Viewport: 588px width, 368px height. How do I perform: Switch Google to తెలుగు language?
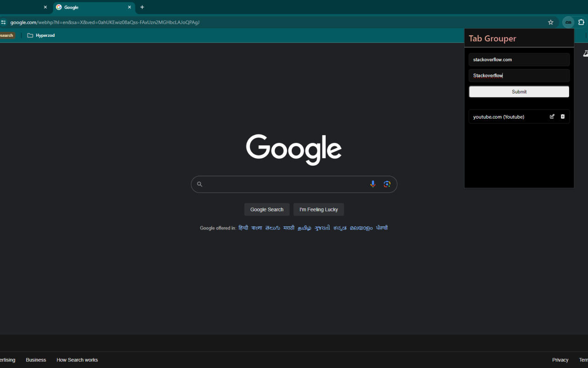(273, 228)
